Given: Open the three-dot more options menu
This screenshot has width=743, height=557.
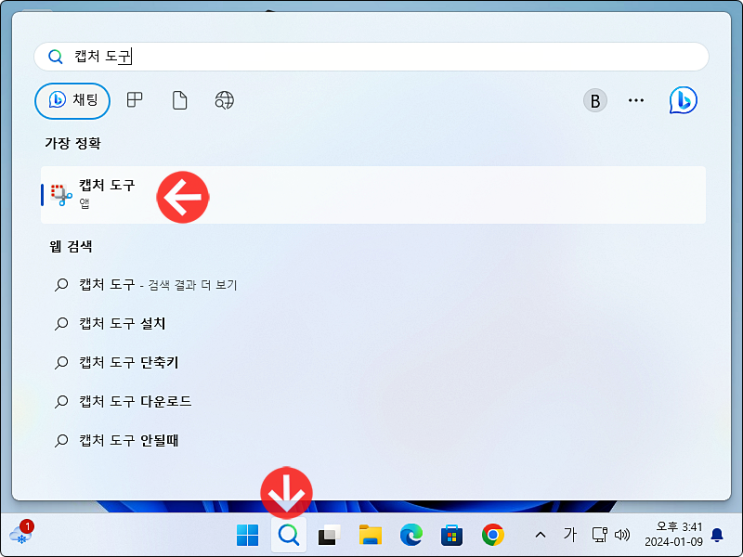Looking at the screenshot, I should 636,100.
